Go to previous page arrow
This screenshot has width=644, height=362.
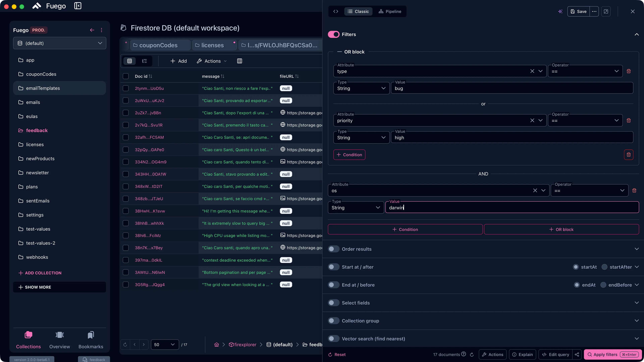click(x=135, y=345)
